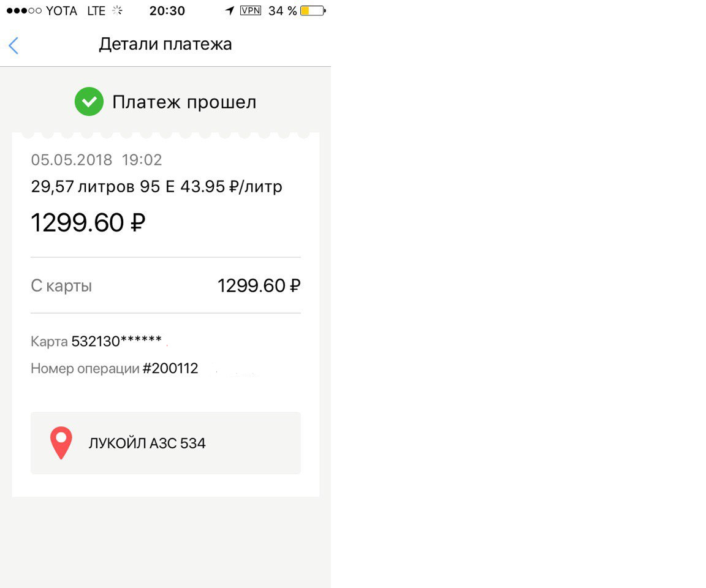Tap the signal strength dots
This screenshot has width=706, height=588.
(24, 10)
